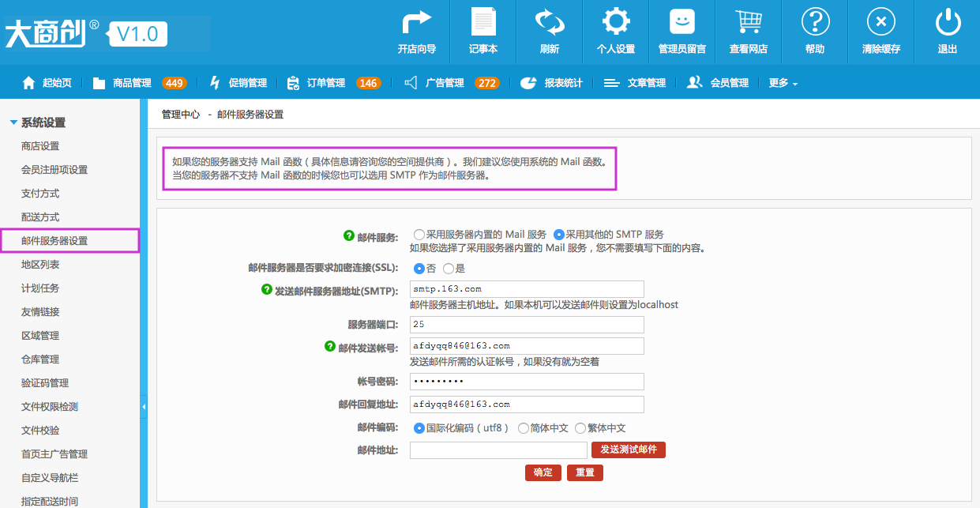Image resolution: width=980 pixels, height=508 pixels.
Task: Select 采用服务器内置的 Mail 服务 radio
Action: (x=419, y=235)
